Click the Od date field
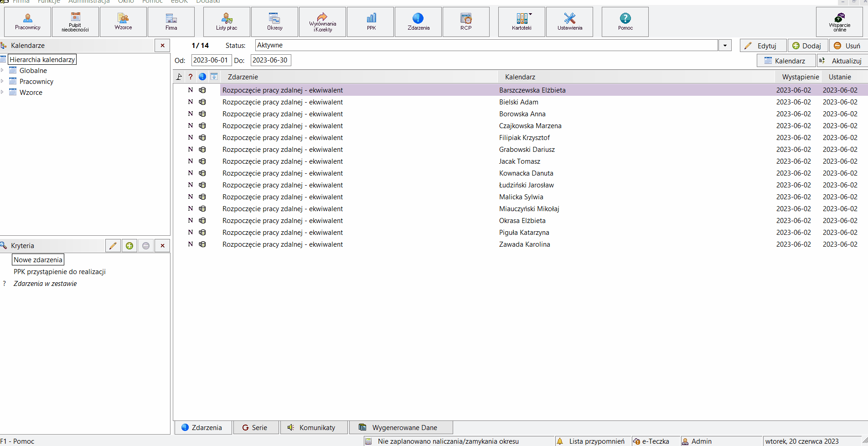The height and width of the screenshot is (446, 868). point(212,60)
